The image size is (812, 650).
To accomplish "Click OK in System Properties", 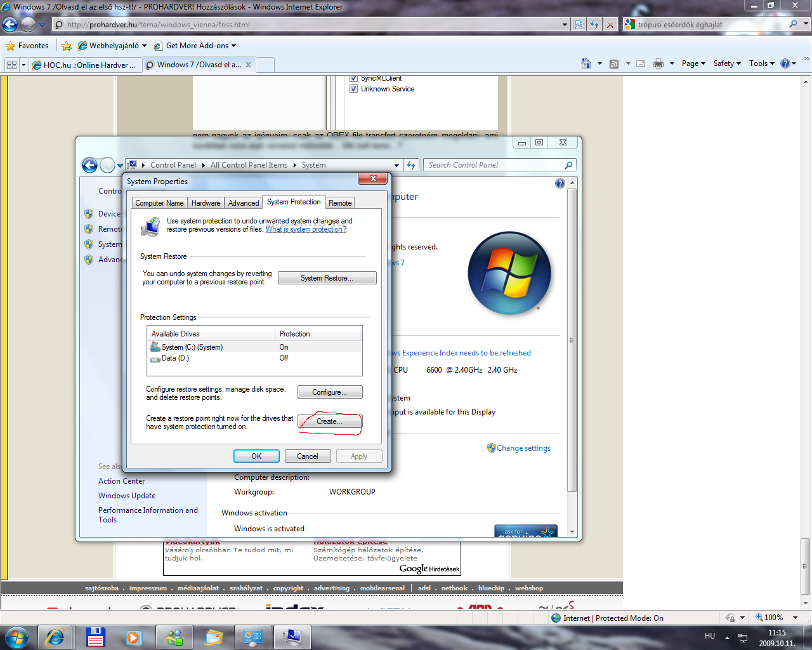I will pyautogui.click(x=256, y=456).
